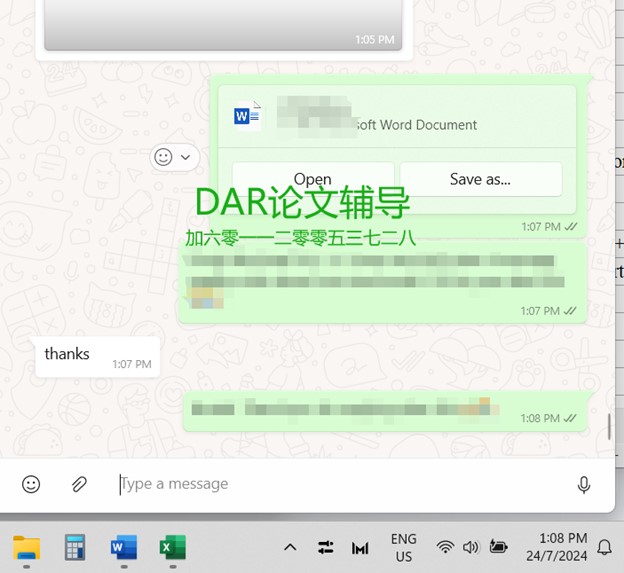Change ENG US input language
Viewport: 624px width, 573px height.
coord(404,548)
